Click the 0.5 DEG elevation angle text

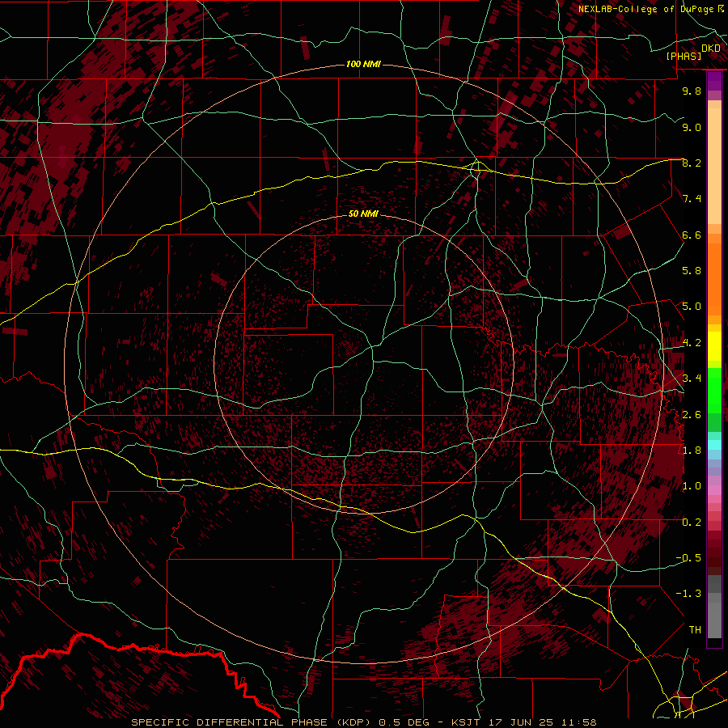(x=404, y=722)
